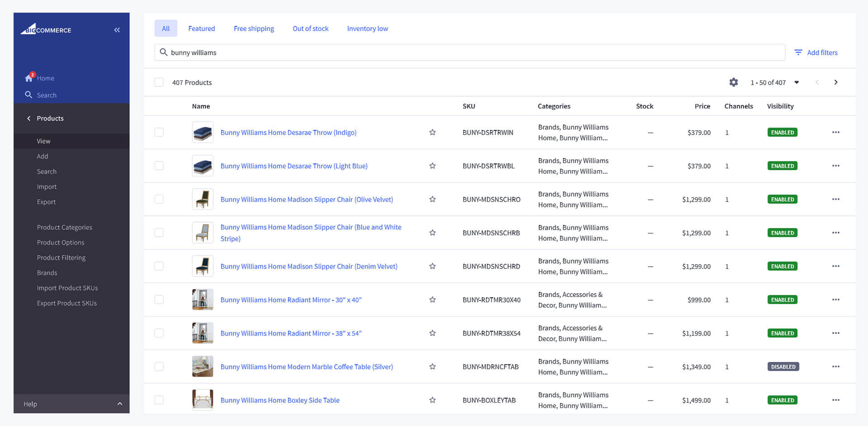The image size is (868, 426).
Task: Click the Add filters icon
Action: point(798,52)
